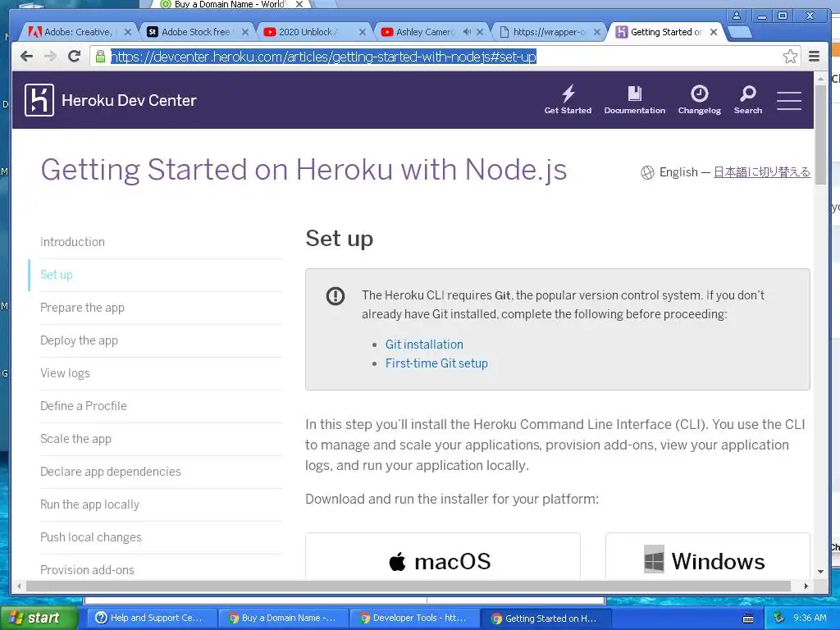
Task: Switch to Adobe Stock free tab
Action: tap(195, 32)
